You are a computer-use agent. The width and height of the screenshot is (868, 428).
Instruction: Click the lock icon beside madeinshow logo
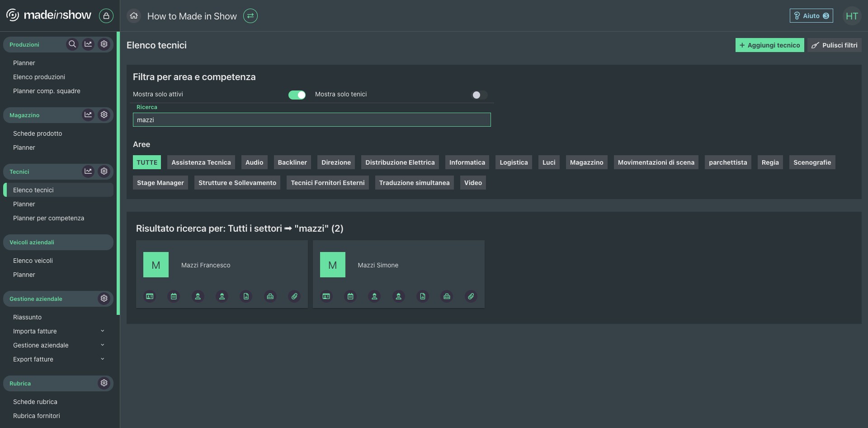point(106,16)
